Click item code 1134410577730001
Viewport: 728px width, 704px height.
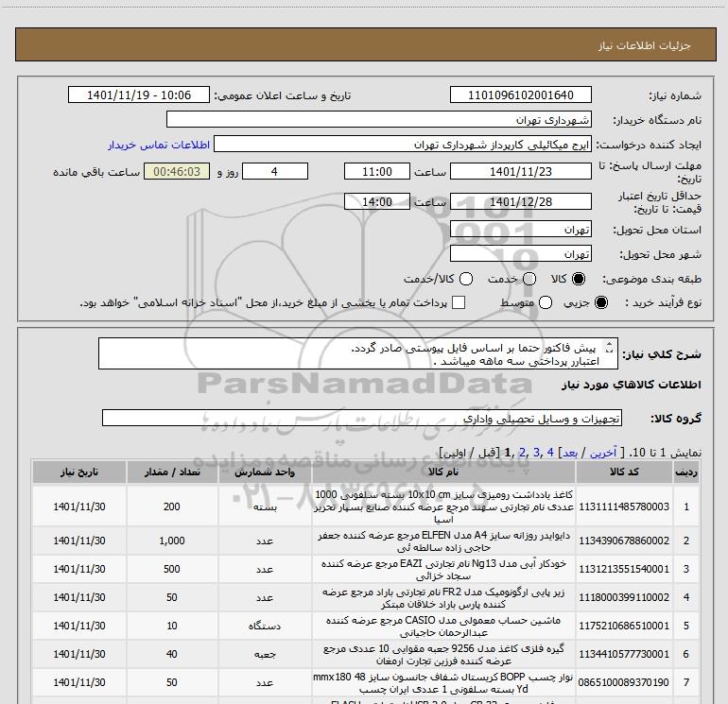[x=624, y=654]
